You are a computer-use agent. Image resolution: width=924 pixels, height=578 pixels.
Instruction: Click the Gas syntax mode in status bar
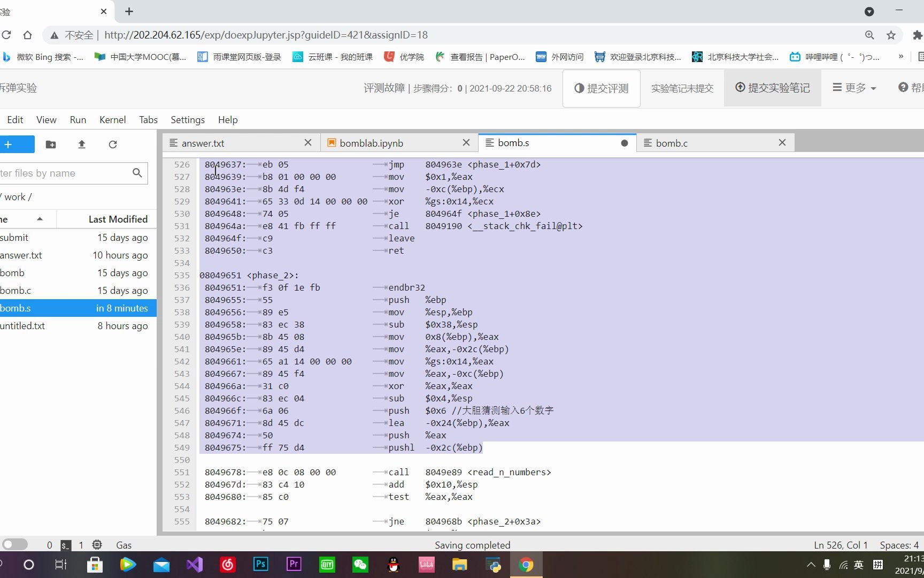124,545
